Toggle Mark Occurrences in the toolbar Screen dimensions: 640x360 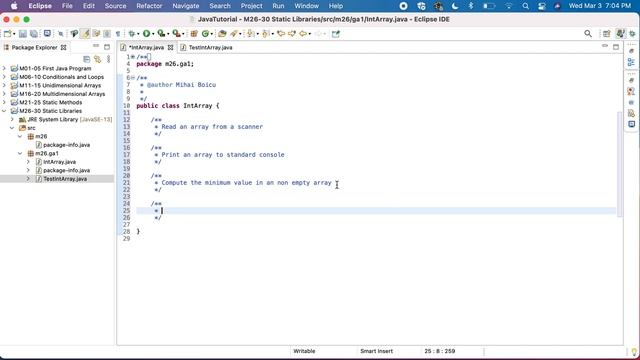(85, 34)
